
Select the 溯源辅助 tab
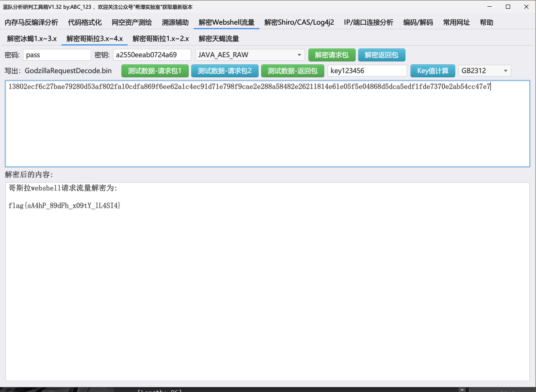pyautogui.click(x=175, y=23)
